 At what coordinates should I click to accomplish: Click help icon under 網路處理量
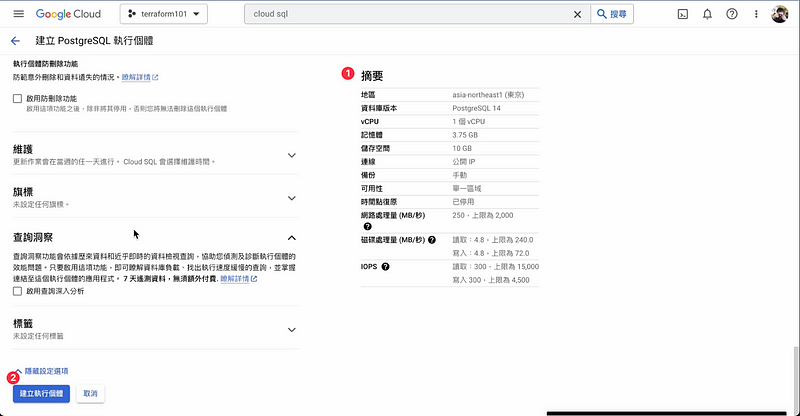click(x=367, y=227)
